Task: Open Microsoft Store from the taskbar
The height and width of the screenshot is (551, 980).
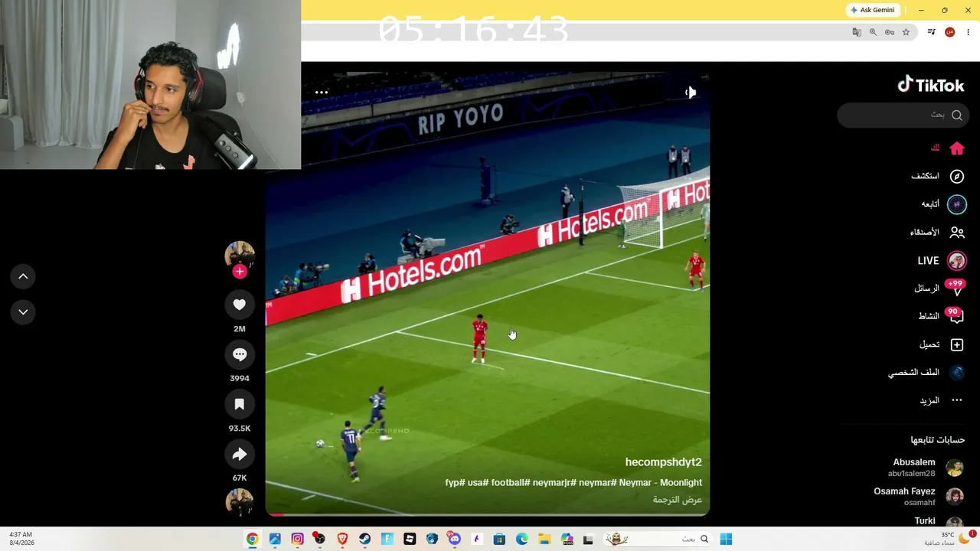Action: click(499, 540)
